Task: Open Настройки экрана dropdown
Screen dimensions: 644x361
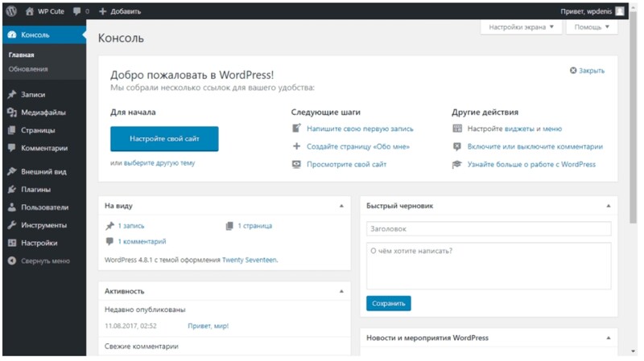Action: click(x=521, y=27)
